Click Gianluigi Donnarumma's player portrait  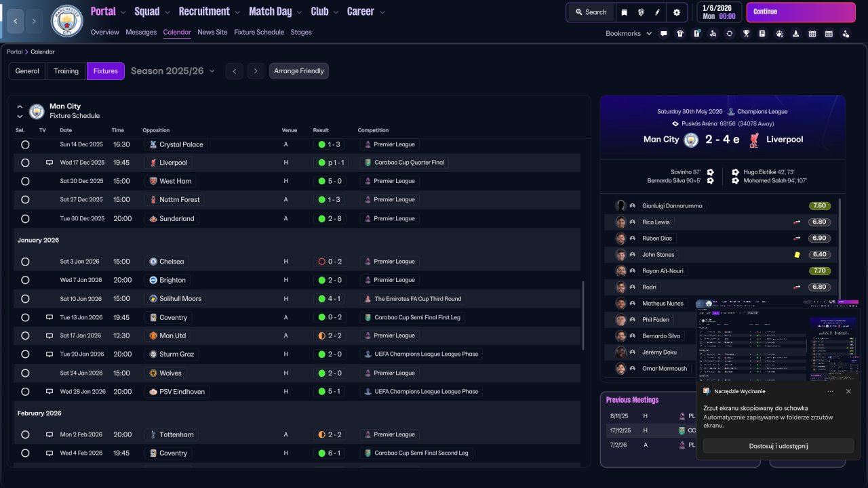(620, 205)
